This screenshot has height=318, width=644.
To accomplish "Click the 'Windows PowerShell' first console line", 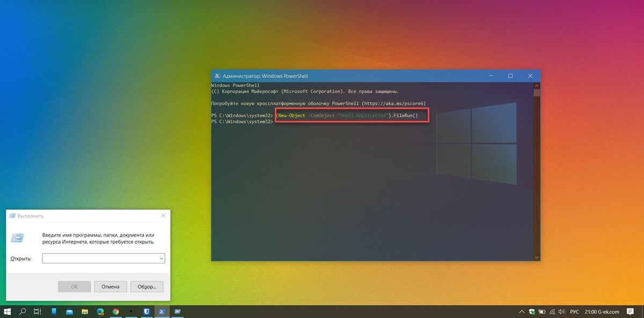I will click(236, 85).
